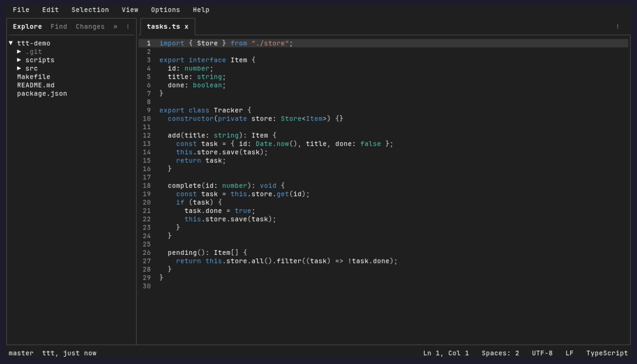
Task: Open the File menu
Action: coord(21,10)
